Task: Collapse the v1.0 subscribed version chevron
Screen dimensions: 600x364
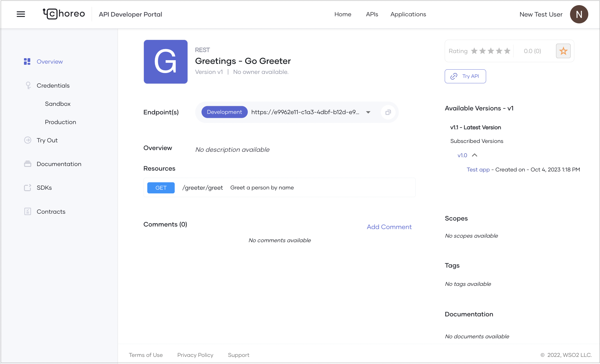Action: coord(474,155)
